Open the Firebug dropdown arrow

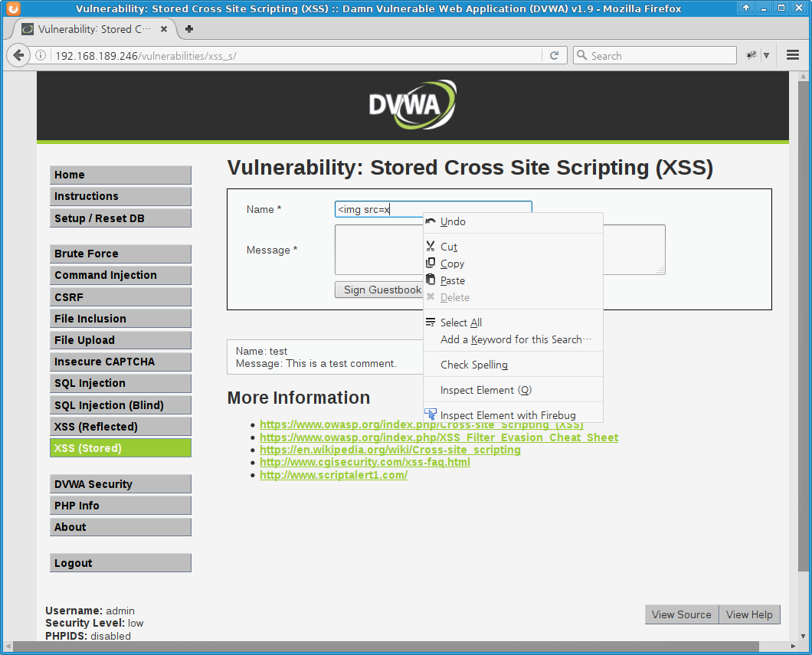click(x=767, y=55)
